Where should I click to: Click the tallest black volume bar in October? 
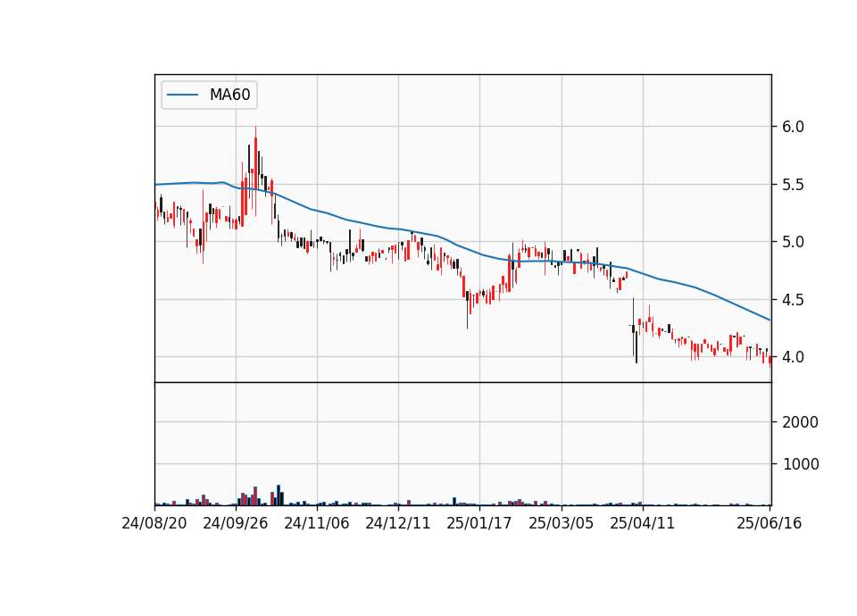point(279,495)
